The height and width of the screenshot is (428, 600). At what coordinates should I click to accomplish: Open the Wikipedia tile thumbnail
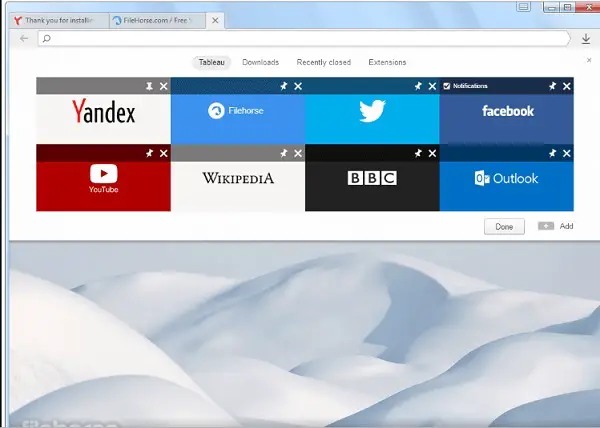point(238,186)
